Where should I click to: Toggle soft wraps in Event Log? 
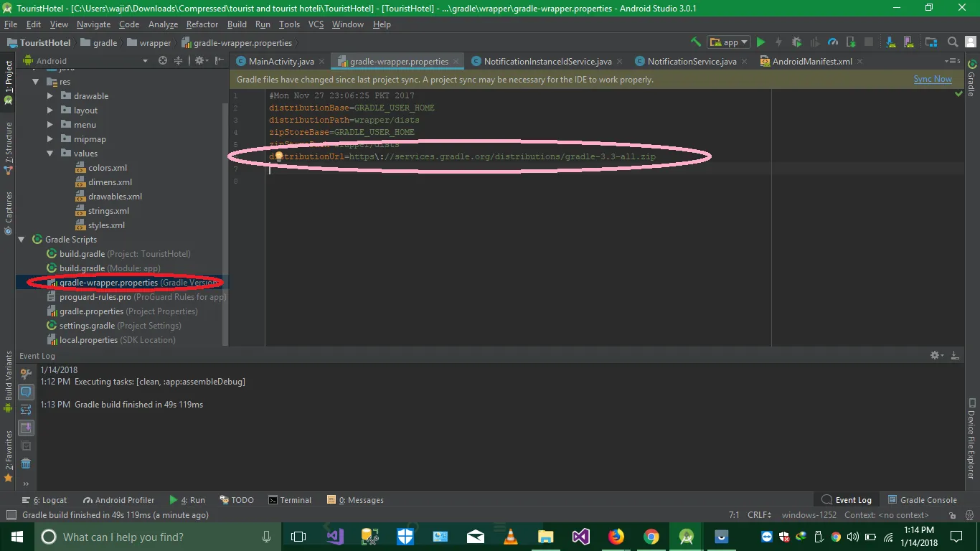pyautogui.click(x=26, y=410)
